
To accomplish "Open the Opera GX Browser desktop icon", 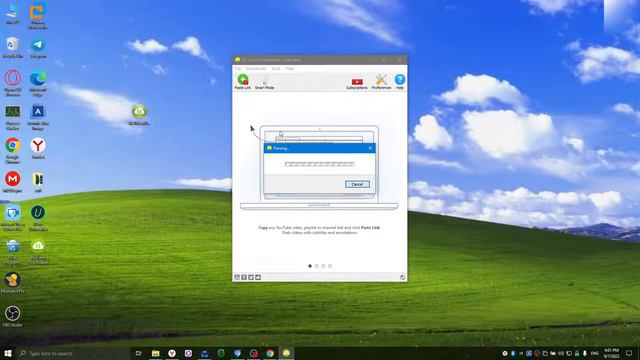I will pyautogui.click(x=13, y=83).
